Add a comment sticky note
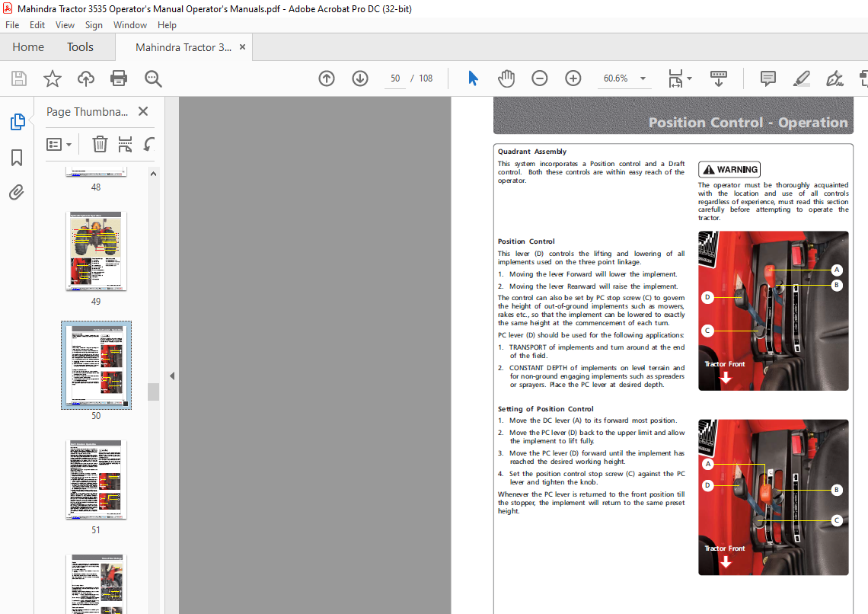Viewport: 868px width, 614px height. coord(767,78)
